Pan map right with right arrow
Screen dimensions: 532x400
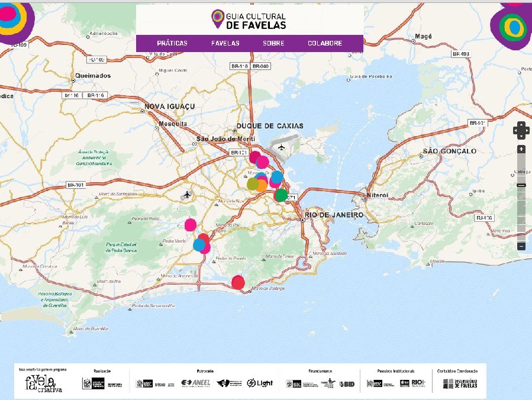pos(527,131)
